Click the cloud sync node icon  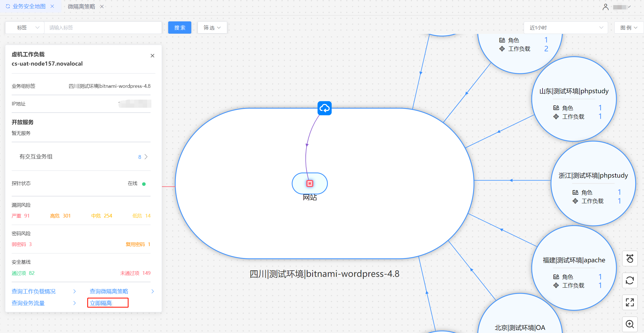click(324, 108)
